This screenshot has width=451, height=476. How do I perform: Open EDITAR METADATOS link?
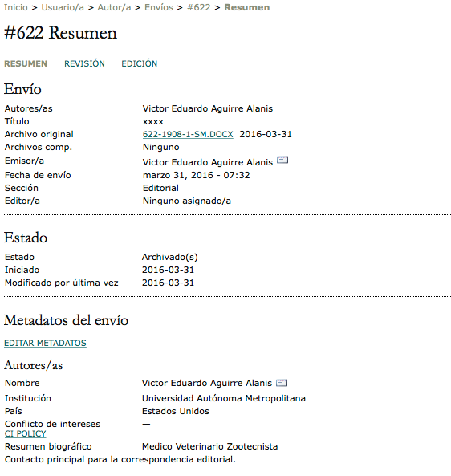click(45, 343)
